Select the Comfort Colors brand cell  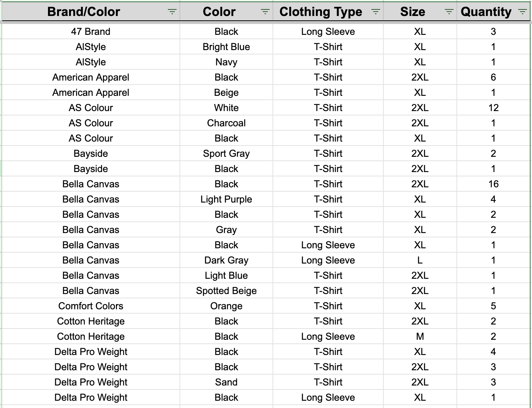(91, 306)
